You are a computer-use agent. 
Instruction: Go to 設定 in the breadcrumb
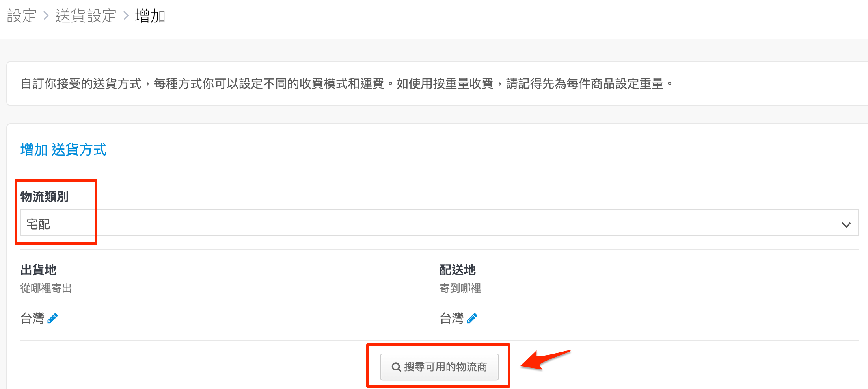pos(22,16)
